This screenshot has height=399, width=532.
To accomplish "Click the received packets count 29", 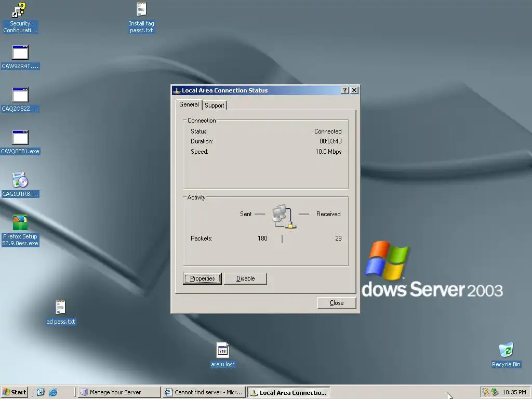I will tap(338, 238).
